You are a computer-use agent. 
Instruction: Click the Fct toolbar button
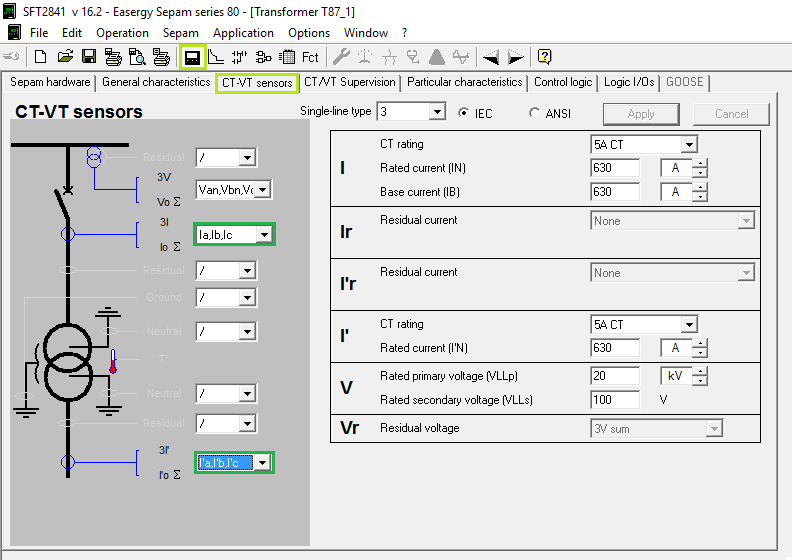pyautogui.click(x=310, y=57)
